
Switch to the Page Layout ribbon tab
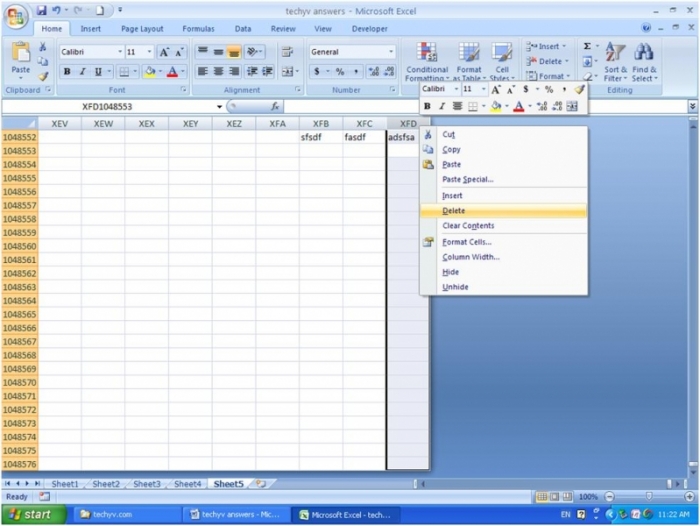tap(142, 29)
